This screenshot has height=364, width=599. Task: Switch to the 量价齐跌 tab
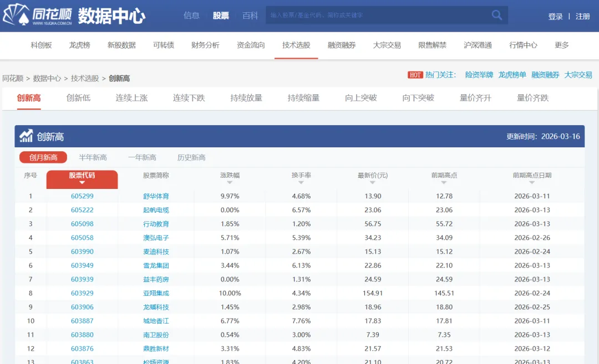532,98
